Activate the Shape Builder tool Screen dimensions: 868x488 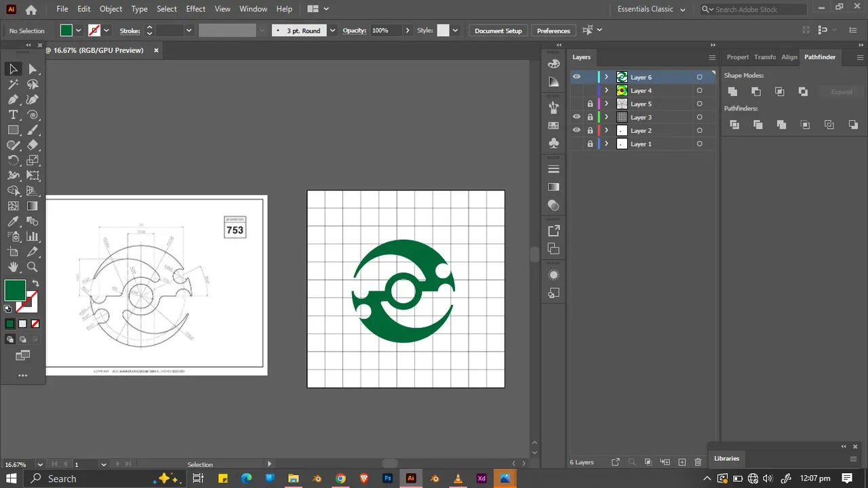pyautogui.click(x=13, y=191)
